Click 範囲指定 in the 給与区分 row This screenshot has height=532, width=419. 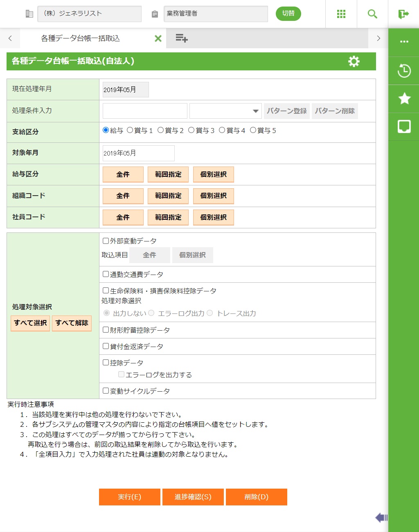point(168,174)
